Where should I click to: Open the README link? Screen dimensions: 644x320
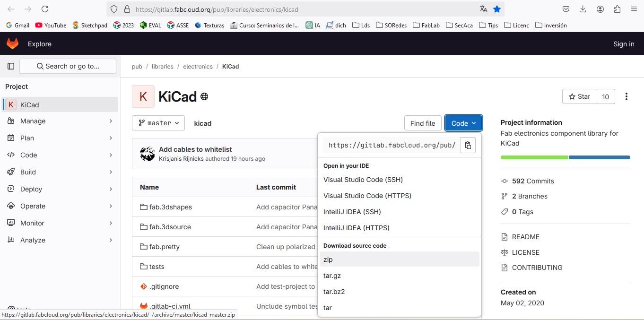click(x=525, y=237)
